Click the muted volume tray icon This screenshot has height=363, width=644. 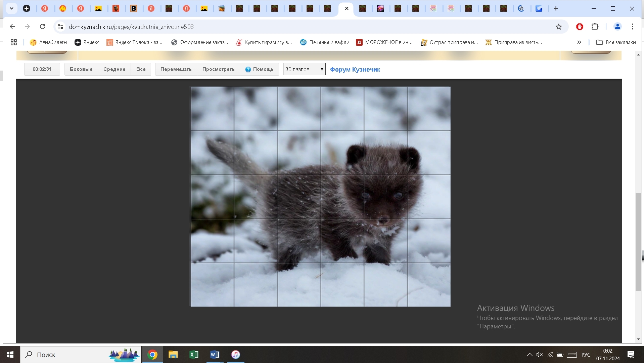pos(540,355)
